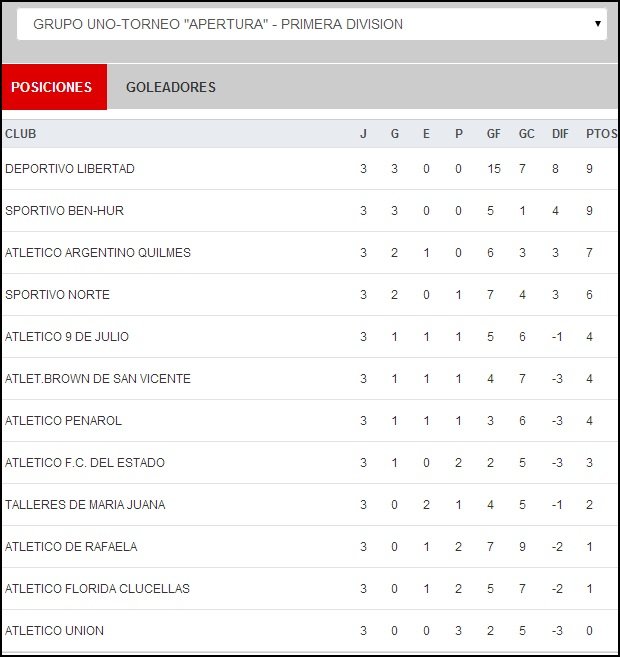Click the PTOS column header
Image resolution: width=620 pixels, height=657 pixels.
coord(600,134)
